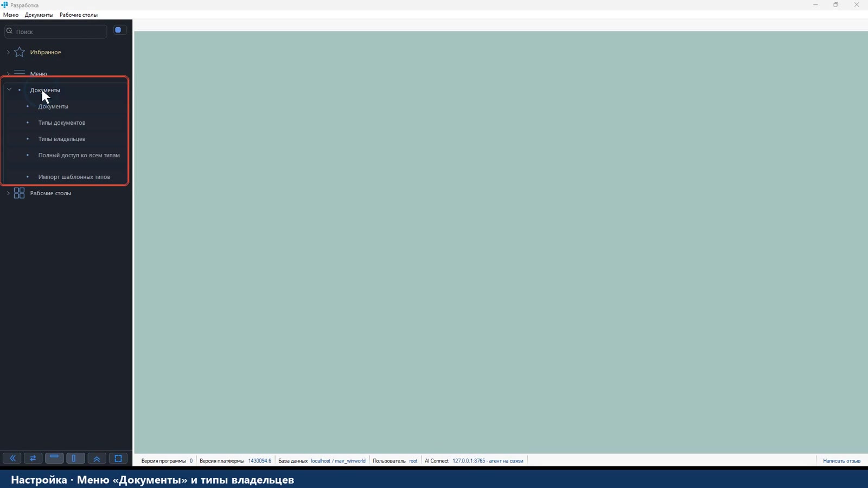Image resolution: width=868 pixels, height=488 pixels.
Task: Click the Написать отзыв link
Action: pyautogui.click(x=841, y=461)
